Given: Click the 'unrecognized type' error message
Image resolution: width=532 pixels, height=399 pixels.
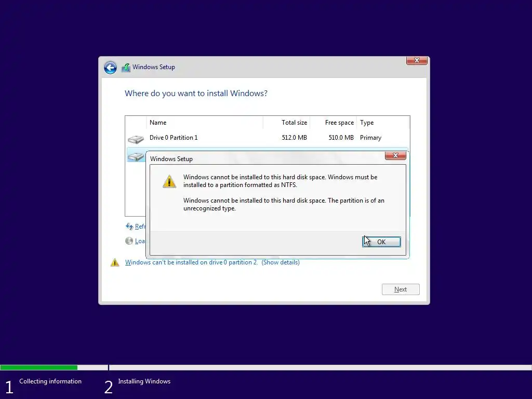Looking at the screenshot, I should [284, 205].
